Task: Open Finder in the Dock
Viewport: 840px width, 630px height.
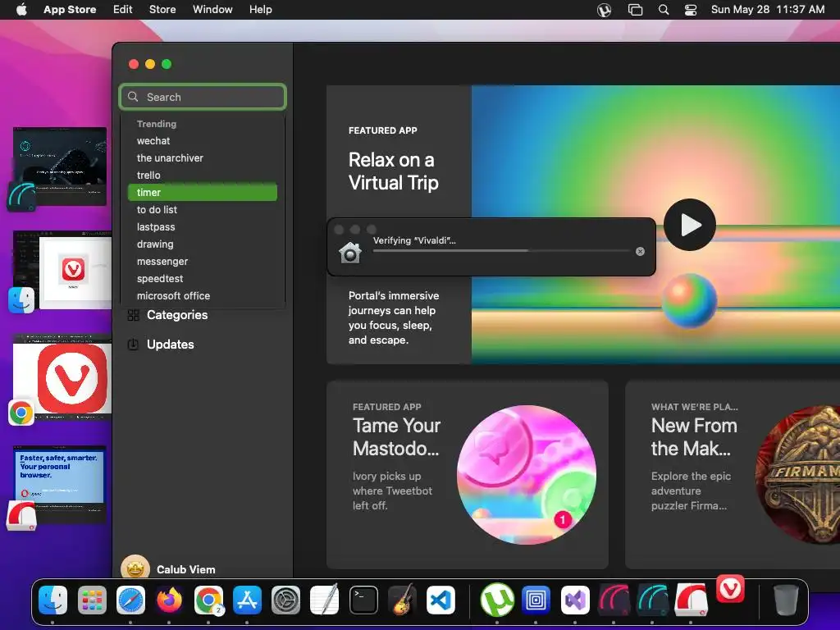Action: tap(52, 600)
